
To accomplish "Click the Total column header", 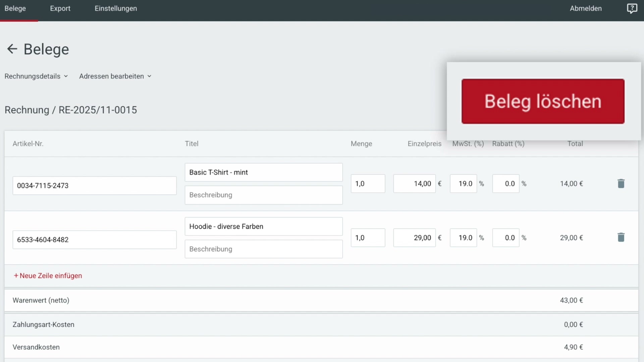I will coord(575,143).
